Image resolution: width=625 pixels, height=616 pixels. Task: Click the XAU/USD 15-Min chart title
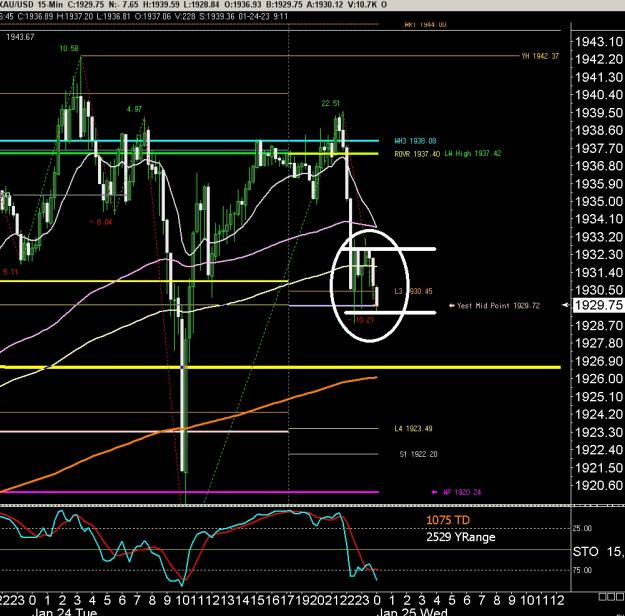tap(31, 5)
